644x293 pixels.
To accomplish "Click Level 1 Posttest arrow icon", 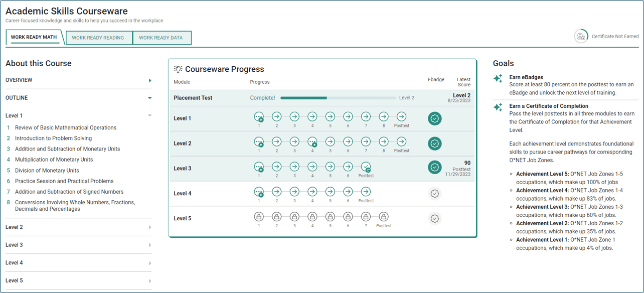I will (401, 116).
